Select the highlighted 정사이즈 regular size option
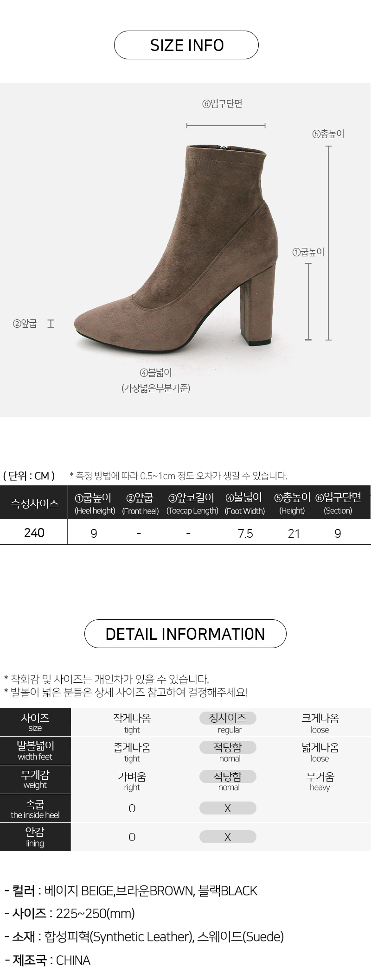Image resolution: width=371 pixels, height=980 pixels. 228,718
